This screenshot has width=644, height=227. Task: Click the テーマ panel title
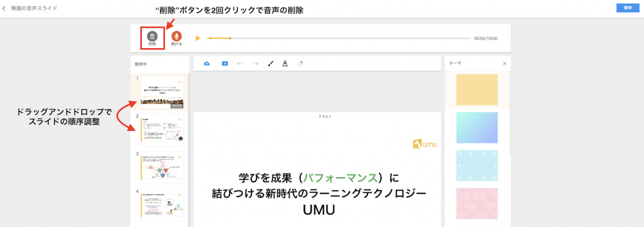(x=455, y=63)
